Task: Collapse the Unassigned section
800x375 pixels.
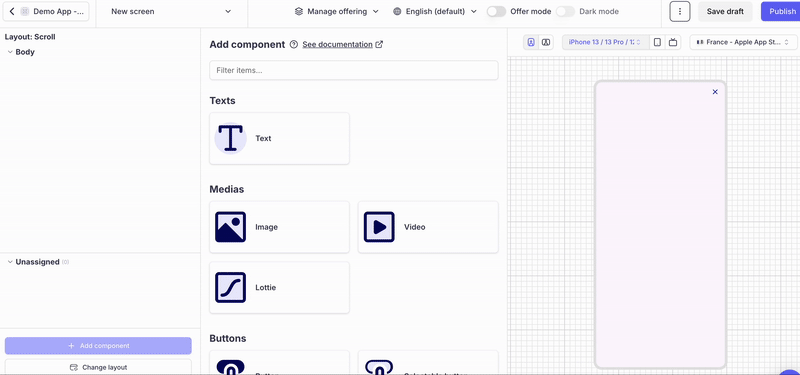Action: point(10,262)
